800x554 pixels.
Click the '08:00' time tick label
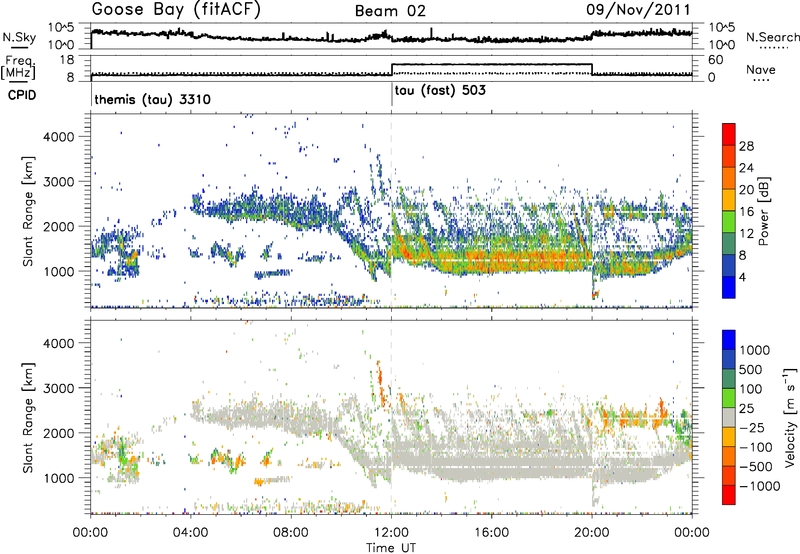coord(290,533)
